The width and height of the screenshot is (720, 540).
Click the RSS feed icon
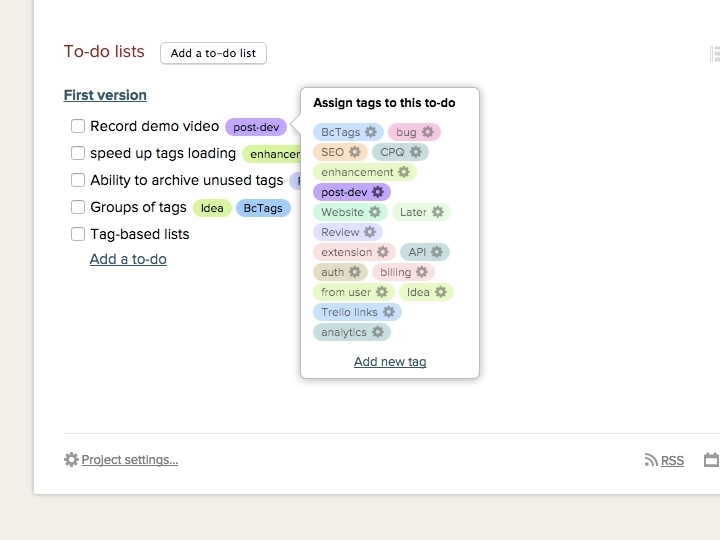[651, 460]
